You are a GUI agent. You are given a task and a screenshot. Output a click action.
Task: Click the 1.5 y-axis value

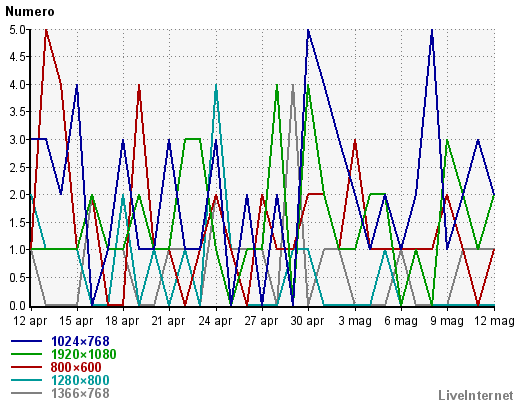tap(17, 223)
